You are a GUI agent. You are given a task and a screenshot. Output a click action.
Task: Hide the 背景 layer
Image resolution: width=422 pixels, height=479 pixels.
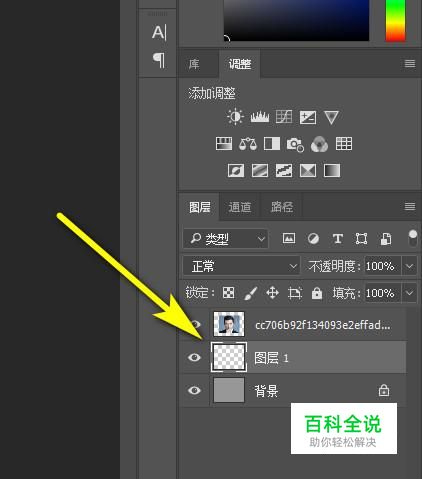click(194, 390)
